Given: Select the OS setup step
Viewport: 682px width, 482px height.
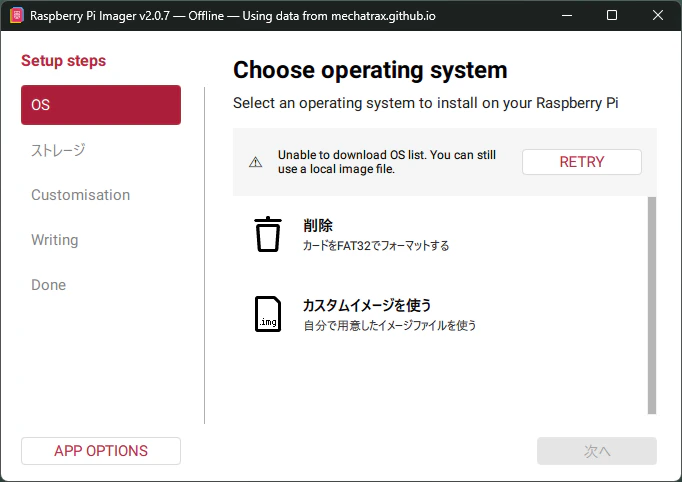Looking at the screenshot, I should point(101,105).
